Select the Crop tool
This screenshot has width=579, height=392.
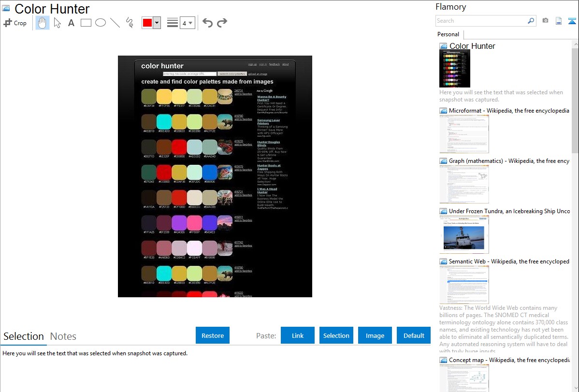point(15,23)
